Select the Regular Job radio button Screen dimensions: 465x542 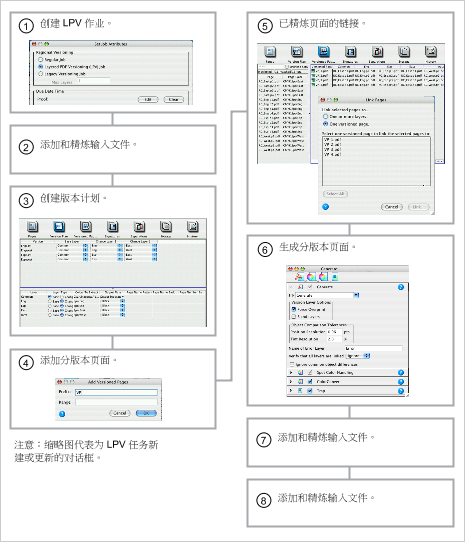(41, 59)
